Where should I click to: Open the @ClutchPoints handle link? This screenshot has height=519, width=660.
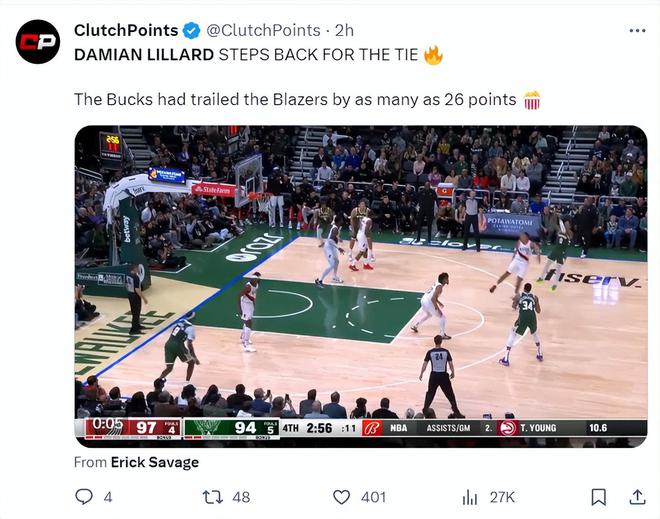click(264, 31)
